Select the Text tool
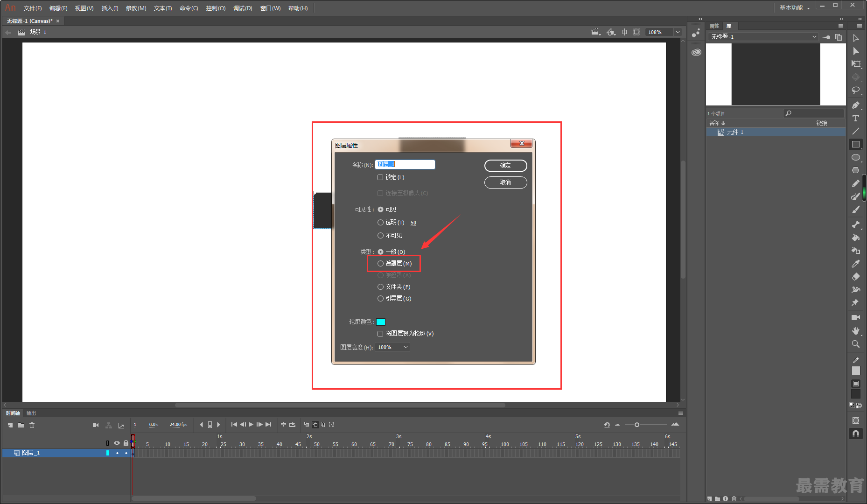The width and height of the screenshot is (867, 504). (855, 118)
